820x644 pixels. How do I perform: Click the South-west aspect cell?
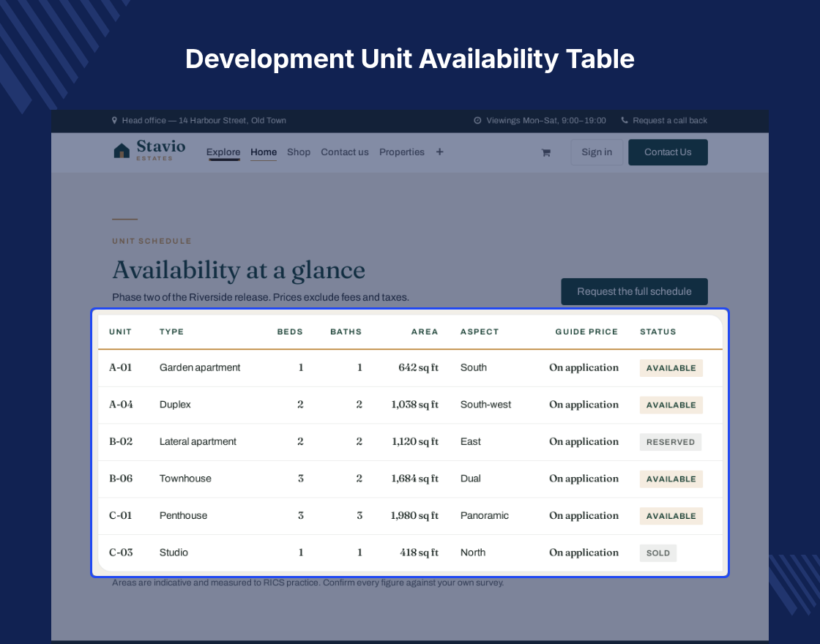point(486,405)
